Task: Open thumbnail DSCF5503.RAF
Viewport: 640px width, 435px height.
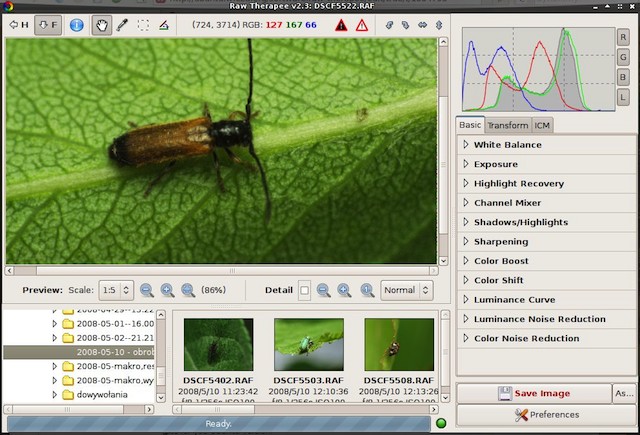Action: pyautogui.click(x=309, y=344)
